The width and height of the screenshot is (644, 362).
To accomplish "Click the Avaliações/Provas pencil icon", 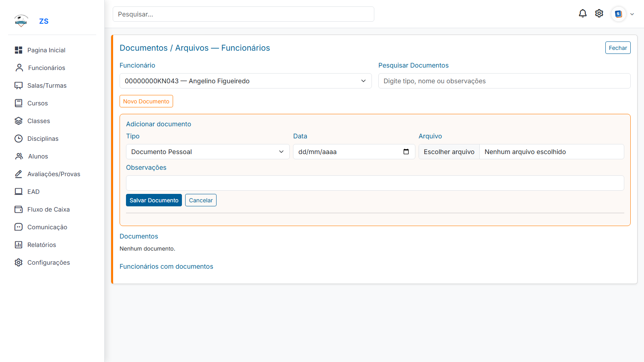I will (x=19, y=174).
